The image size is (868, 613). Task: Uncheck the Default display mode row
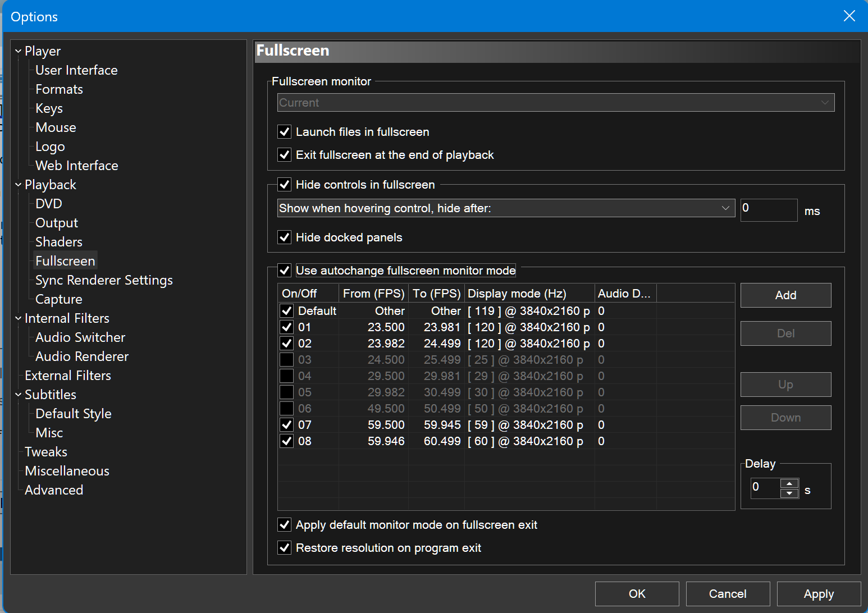click(287, 311)
